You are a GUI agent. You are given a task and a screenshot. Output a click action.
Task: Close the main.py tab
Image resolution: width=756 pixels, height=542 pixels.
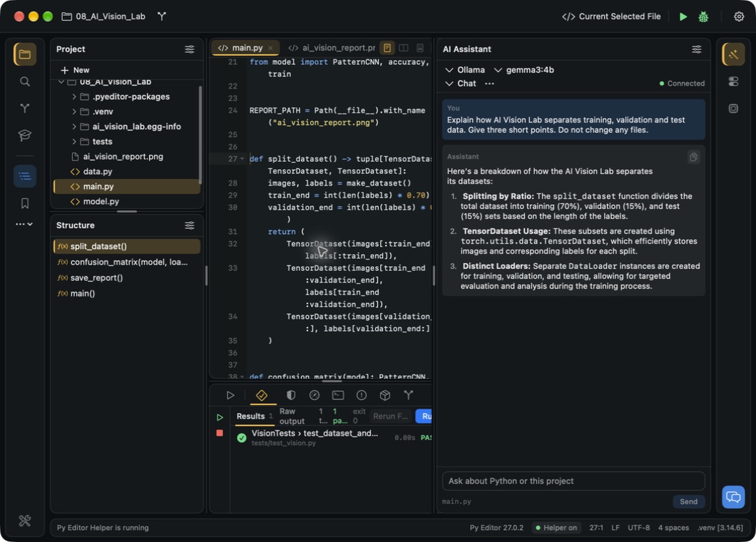270,48
